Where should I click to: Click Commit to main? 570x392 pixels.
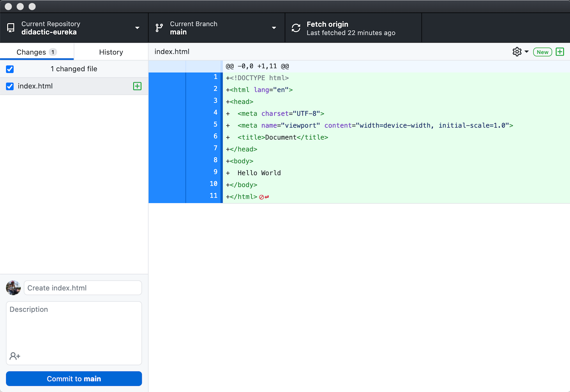pyautogui.click(x=74, y=378)
